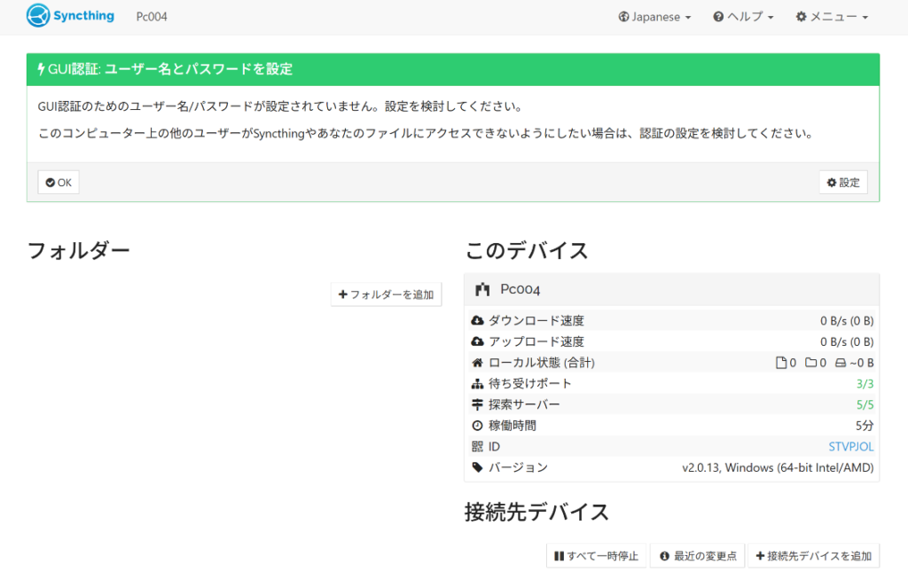
Task: Click the download speed cloud icon
Action: click(x=477, y=320)
